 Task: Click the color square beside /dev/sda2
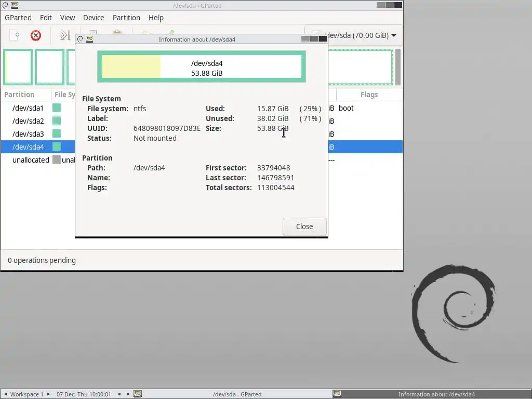pos(57,121)
